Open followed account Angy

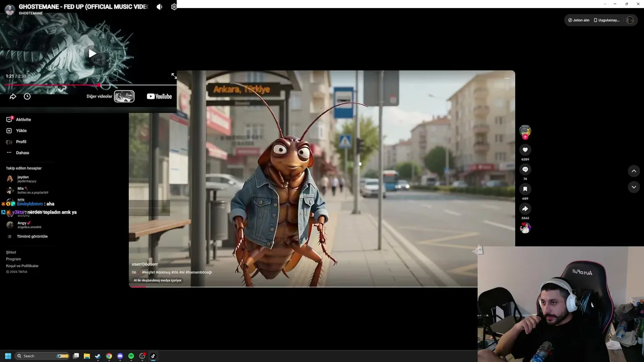(x=24, y=225)
